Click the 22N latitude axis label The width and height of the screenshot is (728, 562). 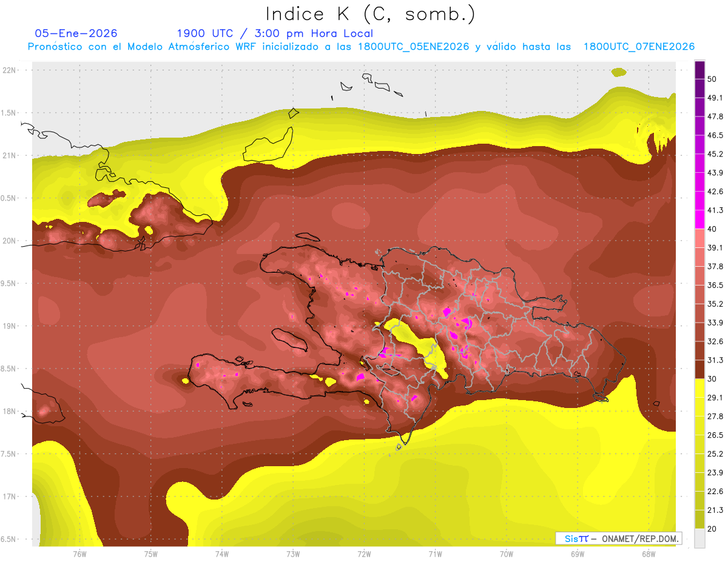pos(10,70)
